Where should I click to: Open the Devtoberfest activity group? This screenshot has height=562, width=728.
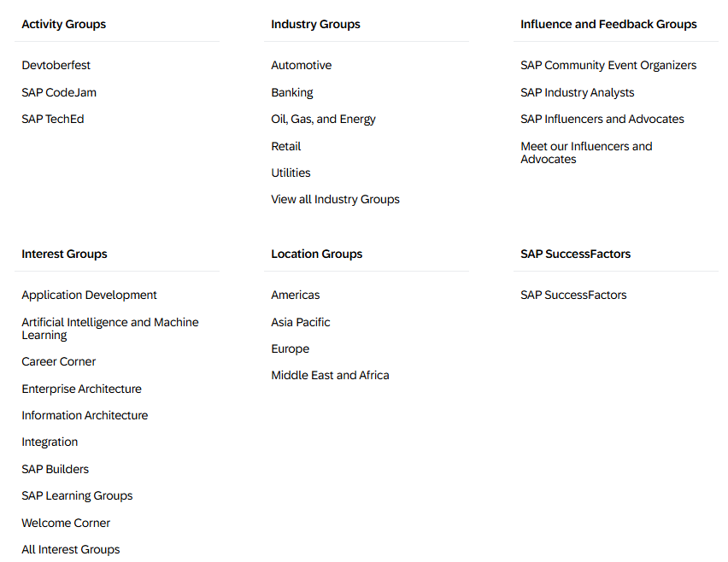coord(56,66)
